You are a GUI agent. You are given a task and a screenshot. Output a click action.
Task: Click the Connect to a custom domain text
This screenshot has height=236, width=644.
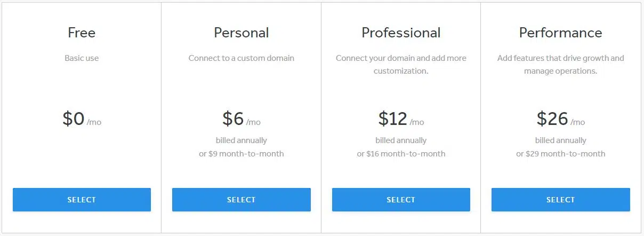(x=241, y=58)
